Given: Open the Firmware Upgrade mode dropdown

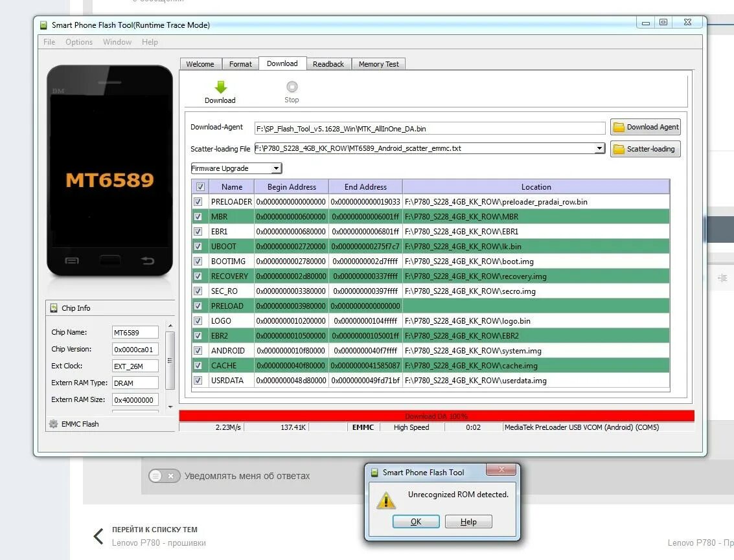Looking at the screenshot, I should click(x=236, y=168).
